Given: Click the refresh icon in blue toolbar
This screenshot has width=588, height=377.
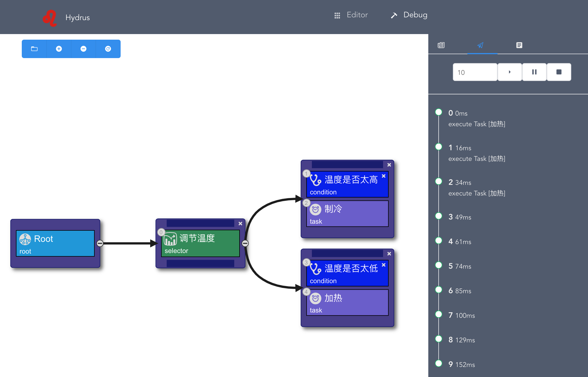Looking at the screenshot, I should (108, 49).
